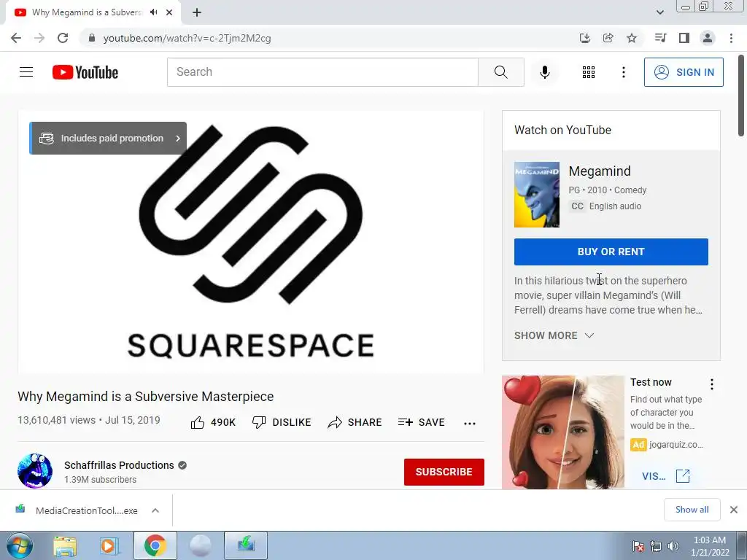747x560 pixels.
Task: Open YouTube settings three-dot menu
Action: point(623,72)
